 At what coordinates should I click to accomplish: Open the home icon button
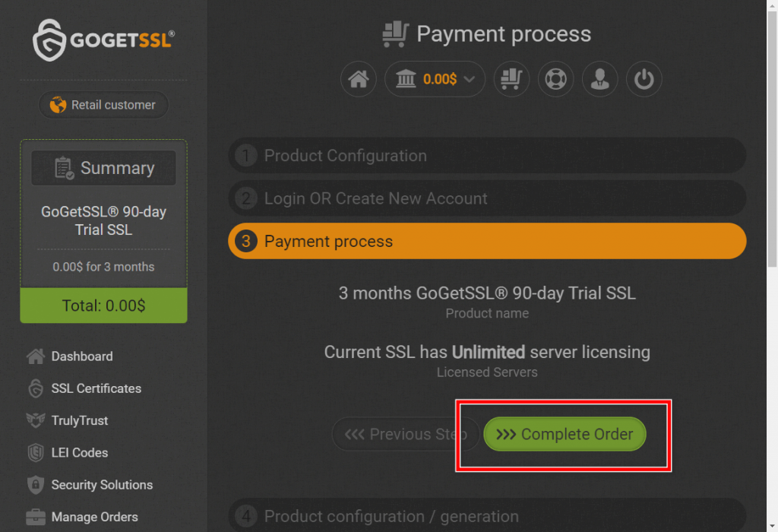click(359, 79)
